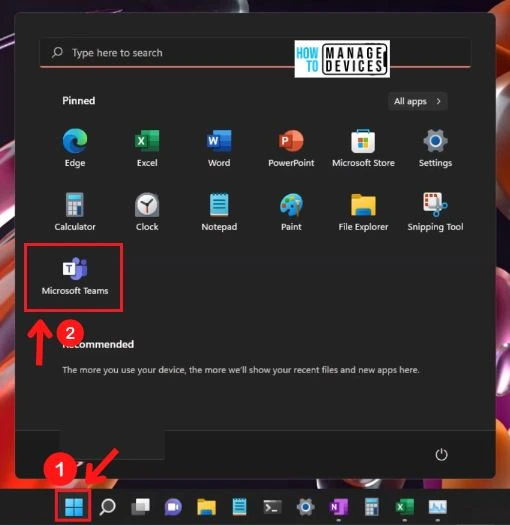Click the 'Recommended' section heading

click(98, 344)
